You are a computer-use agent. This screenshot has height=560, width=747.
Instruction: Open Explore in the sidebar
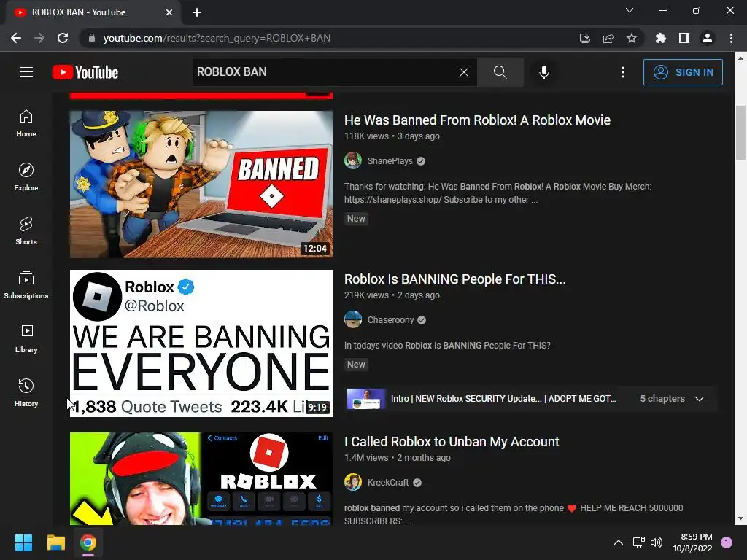coord(26,177)
